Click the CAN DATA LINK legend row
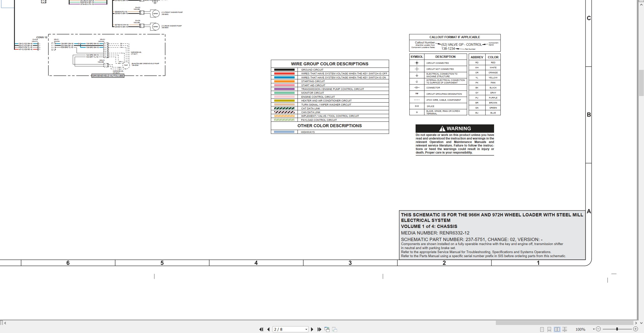Screen dimensions: 644x333 coord(330,112)
